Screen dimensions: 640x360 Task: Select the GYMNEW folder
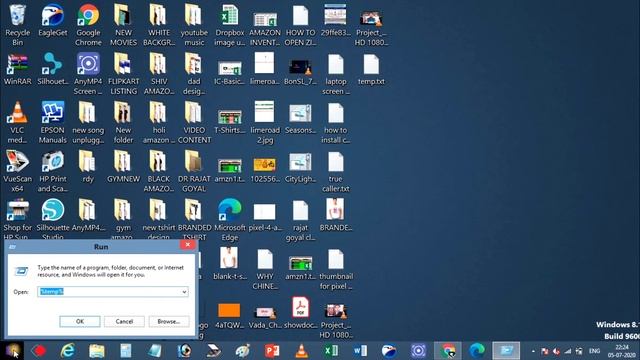(x=123, y=167)
